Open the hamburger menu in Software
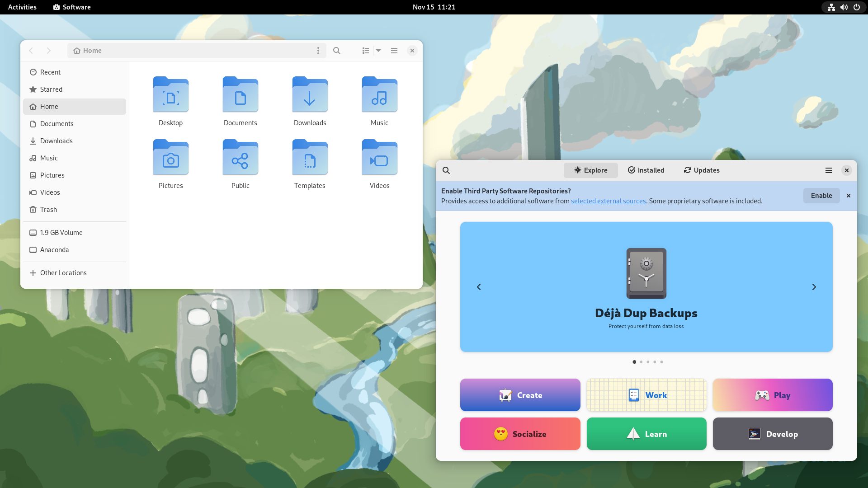Image resolution: width=868 pixels, height=488 pixels. pos(829,170)
